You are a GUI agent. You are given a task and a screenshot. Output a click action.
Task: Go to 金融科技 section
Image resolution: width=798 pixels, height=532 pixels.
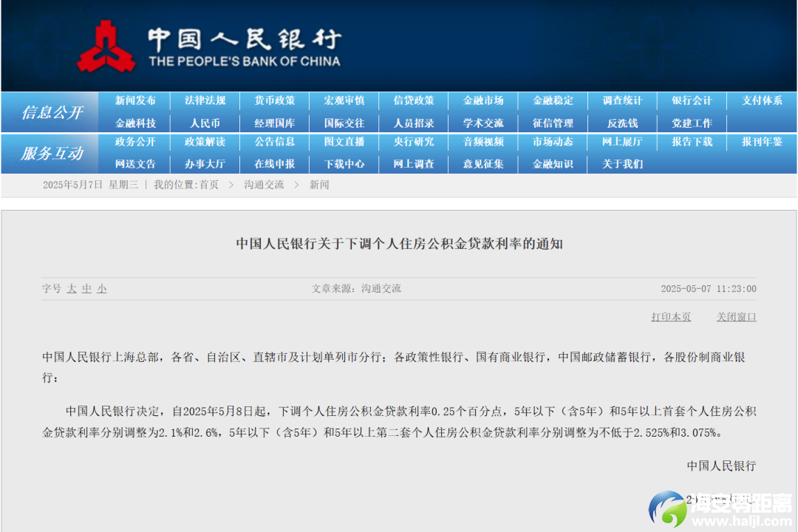(x=135, y=123)
